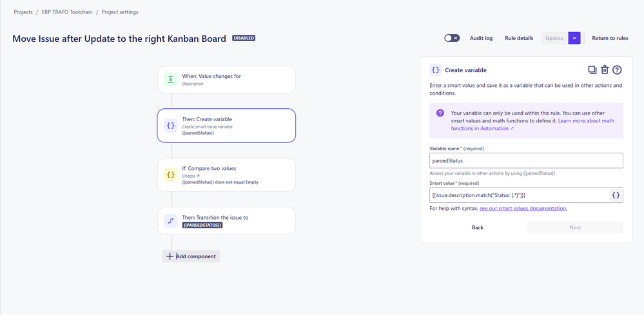Go to ERP TRAFO Toolchain breadcrumb

[67, 12]
